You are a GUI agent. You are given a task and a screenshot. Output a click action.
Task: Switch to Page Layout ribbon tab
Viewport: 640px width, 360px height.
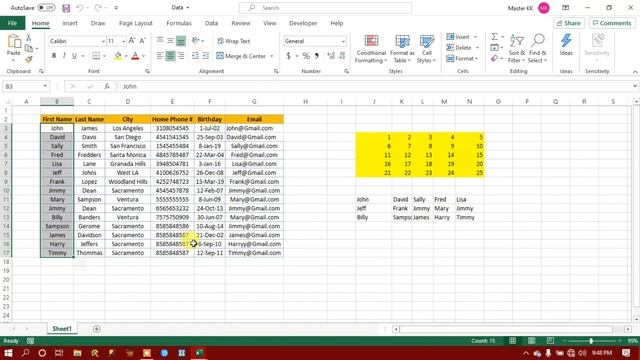click(x=136, y=23)
